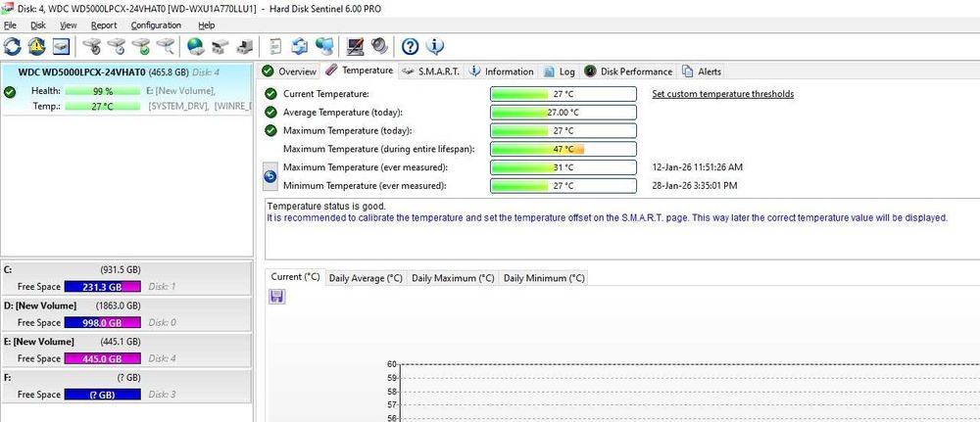This screenshot has width=980, height=422.
Task: Select the Current (°C) chart tab
Action: (x=295, y=277)
